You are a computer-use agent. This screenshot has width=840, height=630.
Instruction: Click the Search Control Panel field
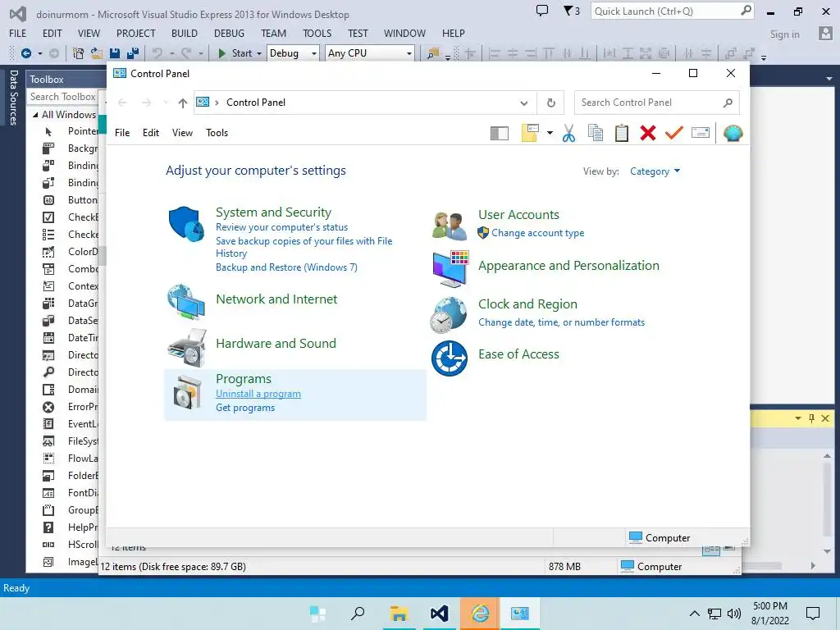[x=657, y=103]
